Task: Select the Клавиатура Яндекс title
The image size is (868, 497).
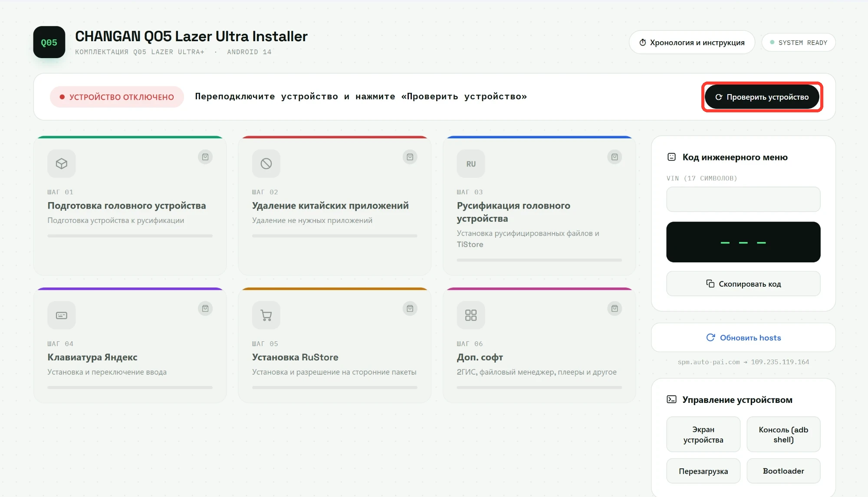Action: (x=92, y=357)
